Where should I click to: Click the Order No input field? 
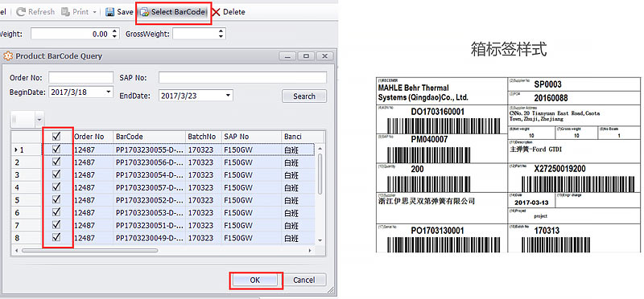point(80,77)
